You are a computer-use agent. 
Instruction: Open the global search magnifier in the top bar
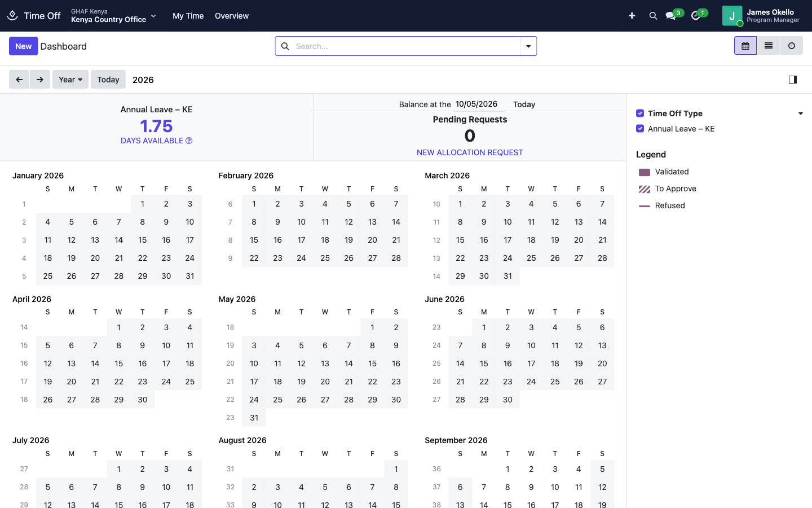pyautogui.click(x=653, y=16)
